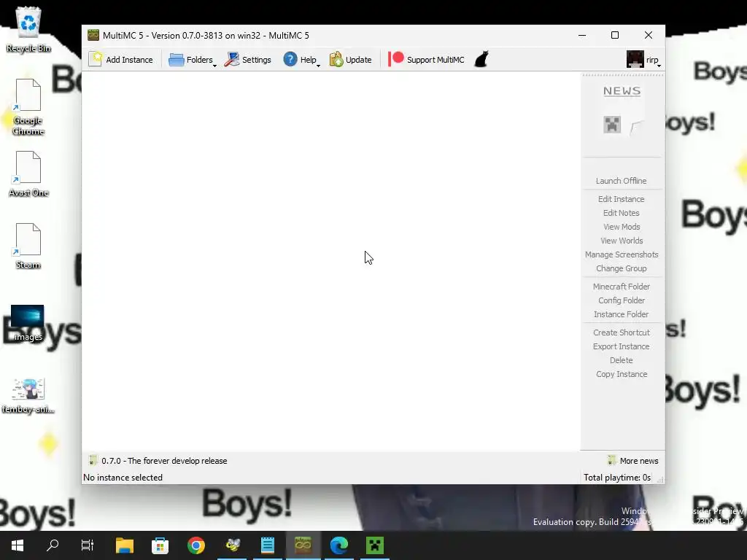The width and height of the screenshot is (747, 560).
Task: Open the Recycle Bin desktop icon
Action: [28, 30]
